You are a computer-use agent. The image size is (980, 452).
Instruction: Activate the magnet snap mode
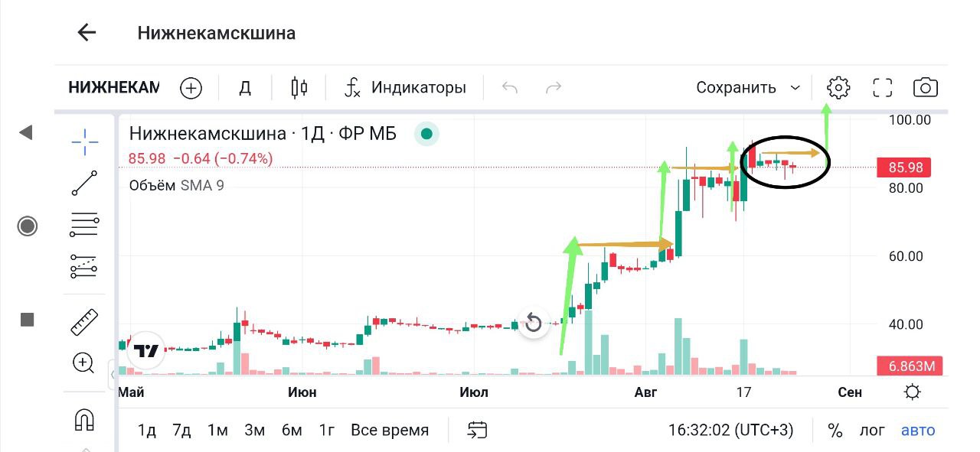[84, 420]
